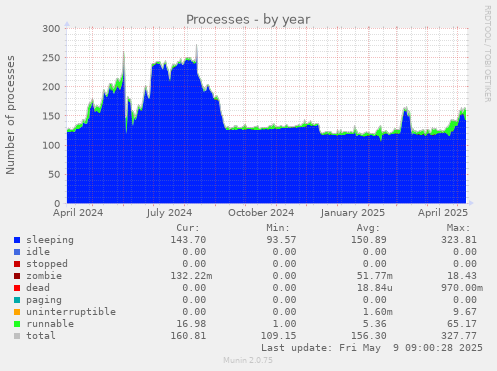Click the teal paging legend swatch
The image size is (497, 371).
(x=17, y=300)
